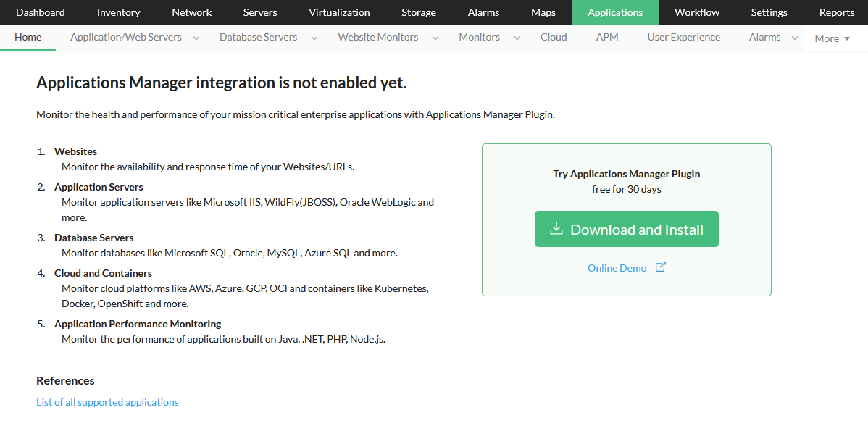Open the Dashboard menu
868x439 pixels.
[40, 12]
